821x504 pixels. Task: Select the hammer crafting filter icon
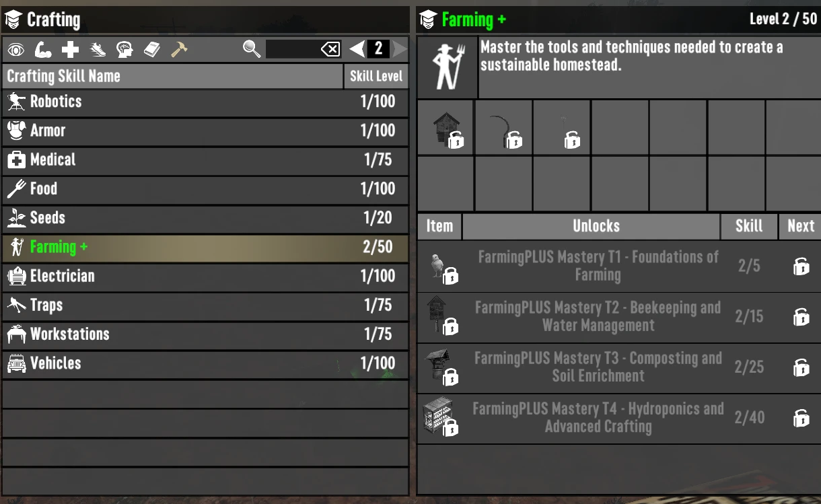tap(179, 49)
